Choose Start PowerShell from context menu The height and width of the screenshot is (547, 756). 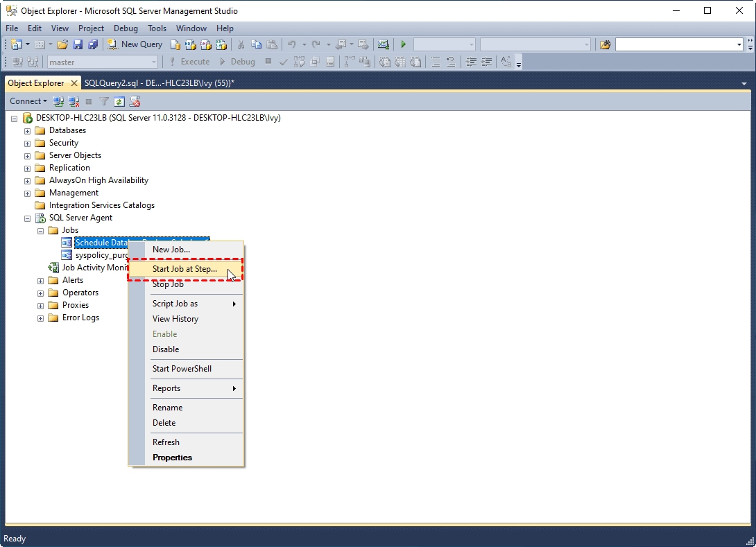[x=186, y=369]
